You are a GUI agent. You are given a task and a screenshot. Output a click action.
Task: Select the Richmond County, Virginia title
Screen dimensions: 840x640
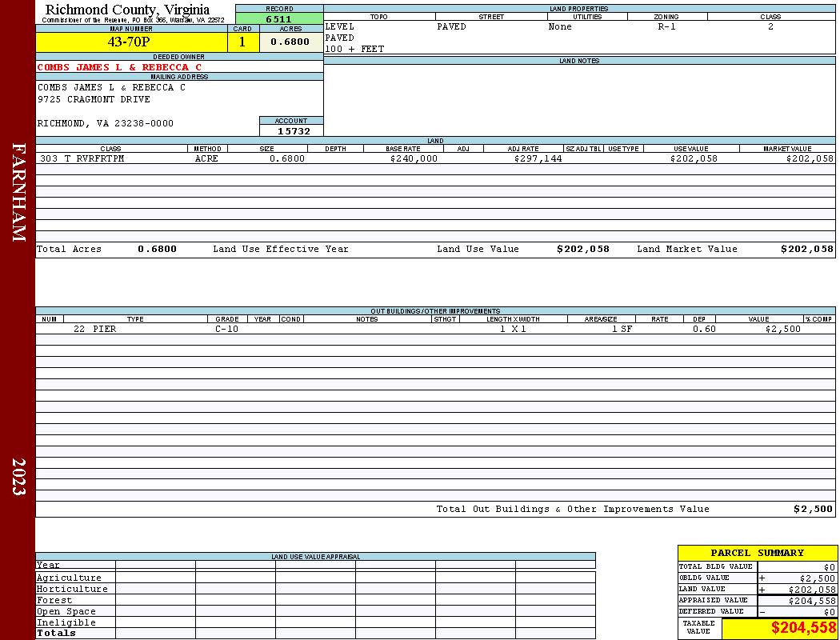click(x=127, y=10)
